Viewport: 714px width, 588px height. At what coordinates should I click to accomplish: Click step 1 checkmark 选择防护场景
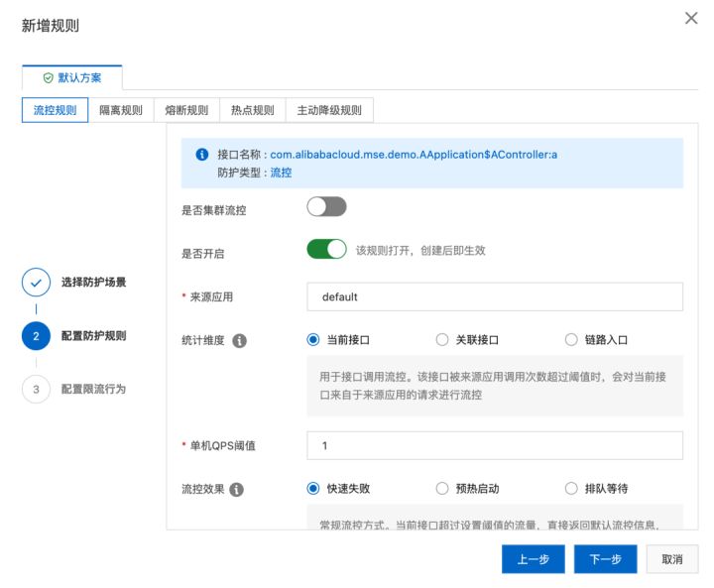click(36, 283)
